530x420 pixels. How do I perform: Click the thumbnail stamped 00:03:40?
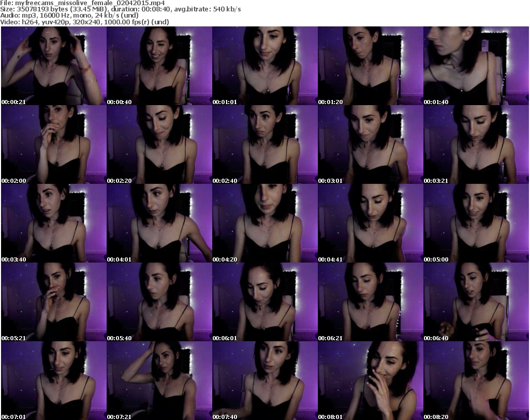54,223
